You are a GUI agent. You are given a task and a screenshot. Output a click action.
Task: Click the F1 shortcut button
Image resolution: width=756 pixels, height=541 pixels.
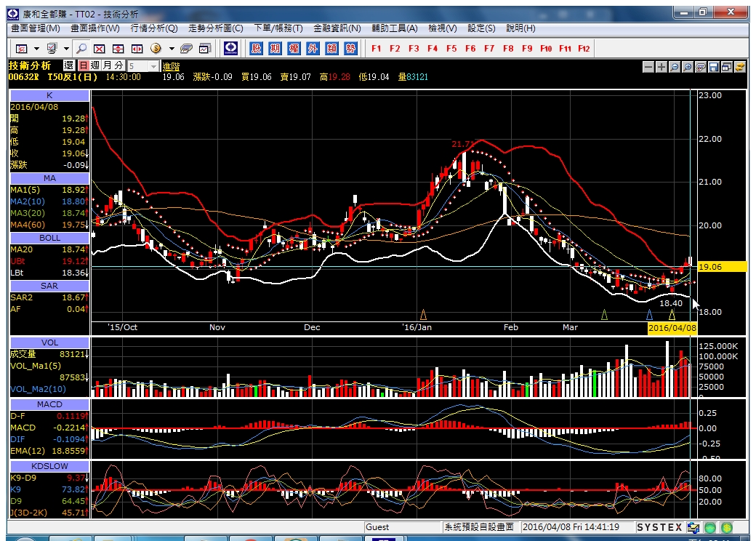376,49
